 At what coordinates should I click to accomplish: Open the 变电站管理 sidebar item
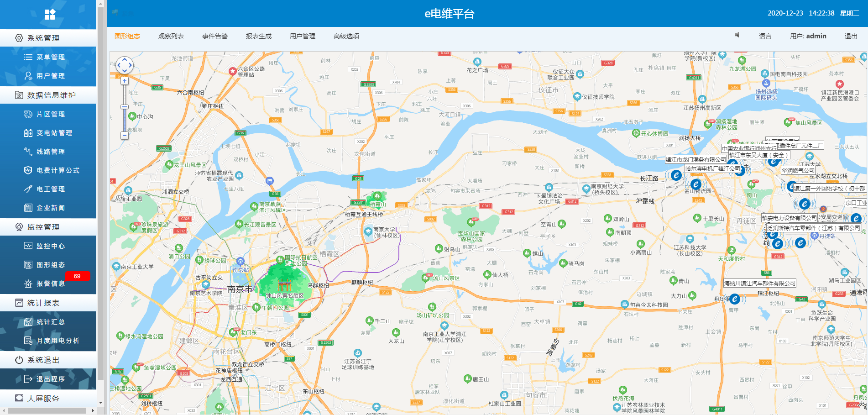54,133
